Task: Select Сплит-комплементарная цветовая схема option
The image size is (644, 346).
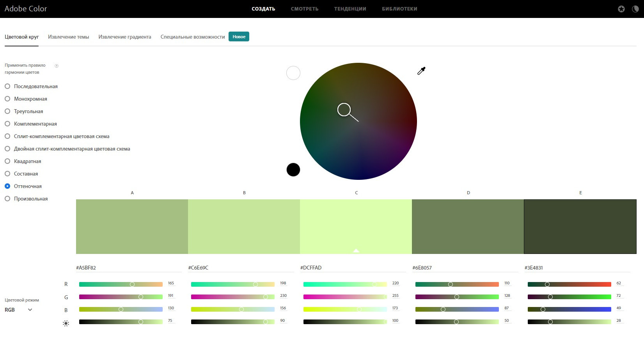Action: 57,136
